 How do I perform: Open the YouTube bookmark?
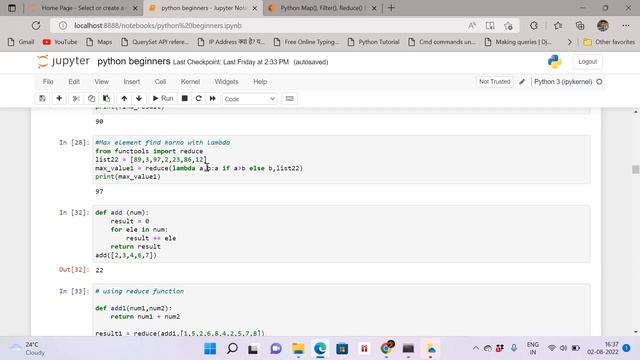point(60,42)
